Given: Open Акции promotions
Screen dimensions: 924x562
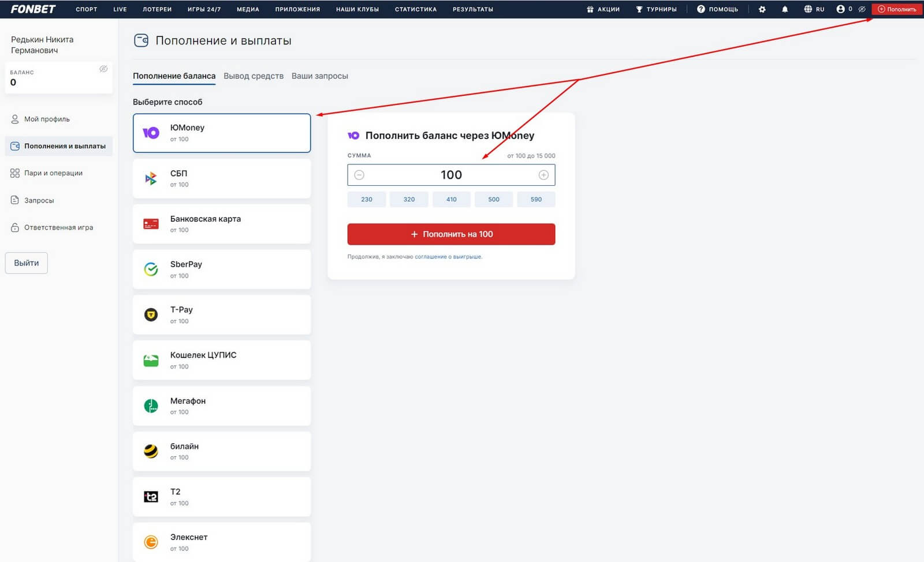Looking at the screenshot, I should point(603,9).
